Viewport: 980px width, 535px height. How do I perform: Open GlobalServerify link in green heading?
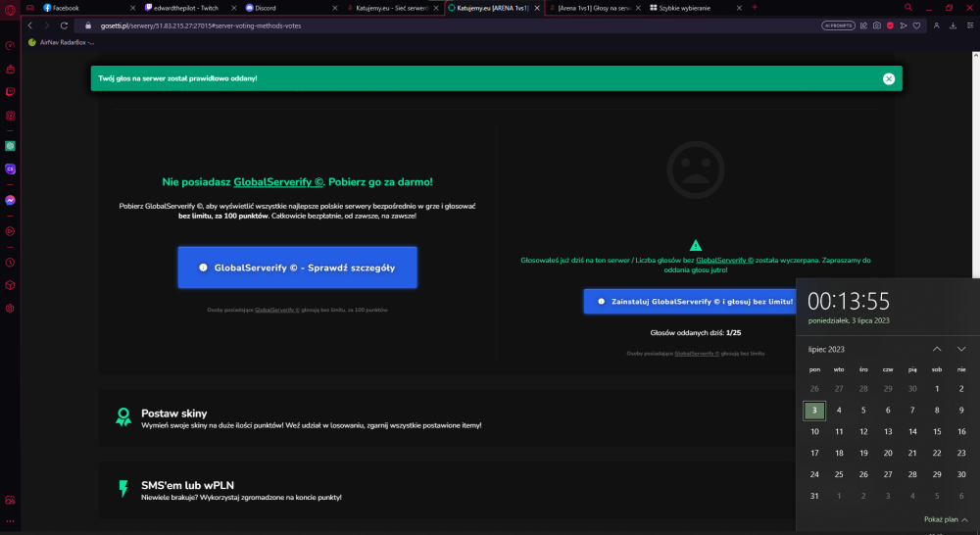pos(278,182)
